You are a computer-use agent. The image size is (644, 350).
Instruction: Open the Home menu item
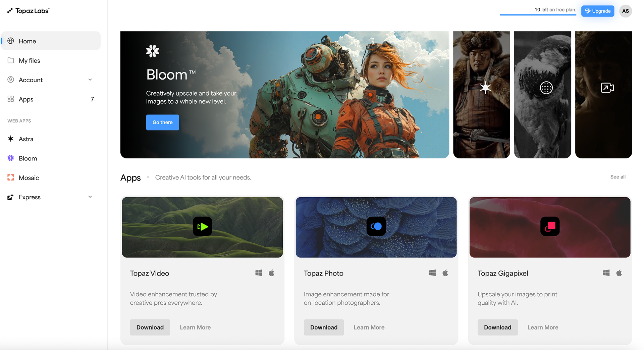point(51,41)
